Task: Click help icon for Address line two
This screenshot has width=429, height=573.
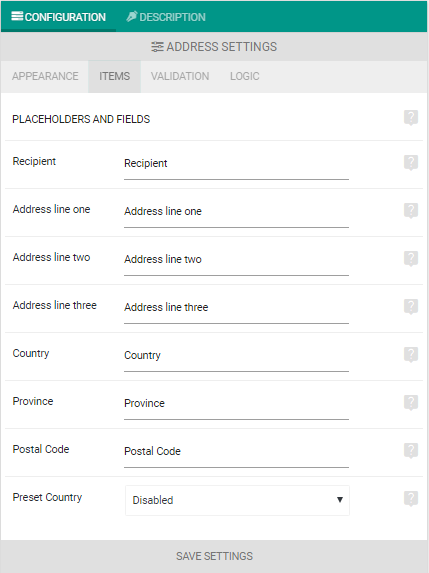Action: tap(411, 258)
